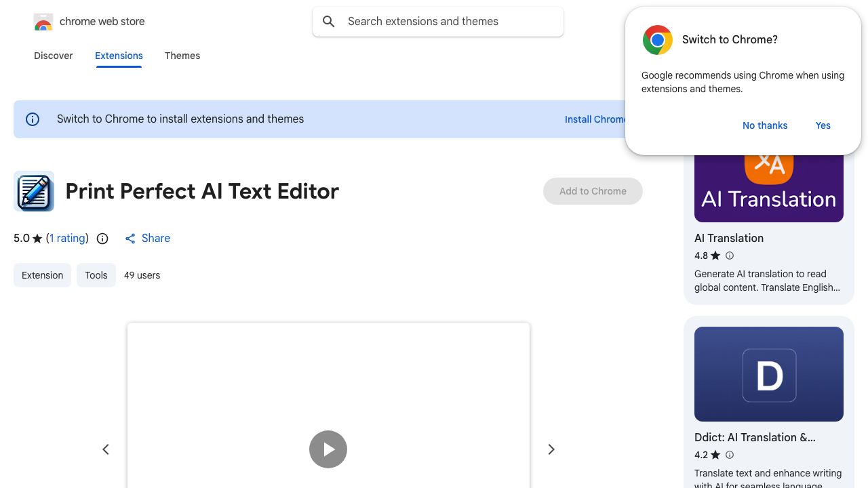The image size is (868, 488).
Task: Switch to the Themes tab
Action: tap(182, 56)
